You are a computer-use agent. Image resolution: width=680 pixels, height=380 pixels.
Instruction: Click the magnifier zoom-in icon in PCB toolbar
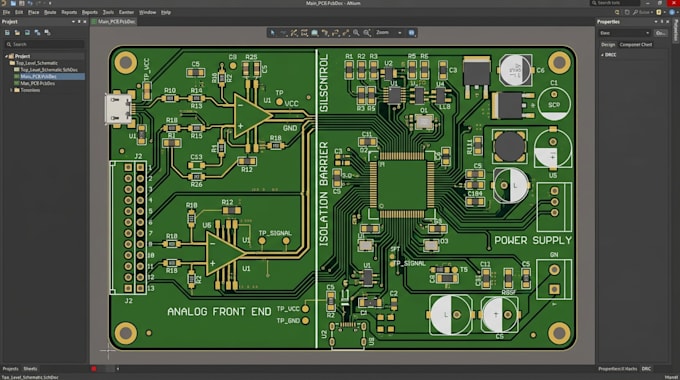356,33
